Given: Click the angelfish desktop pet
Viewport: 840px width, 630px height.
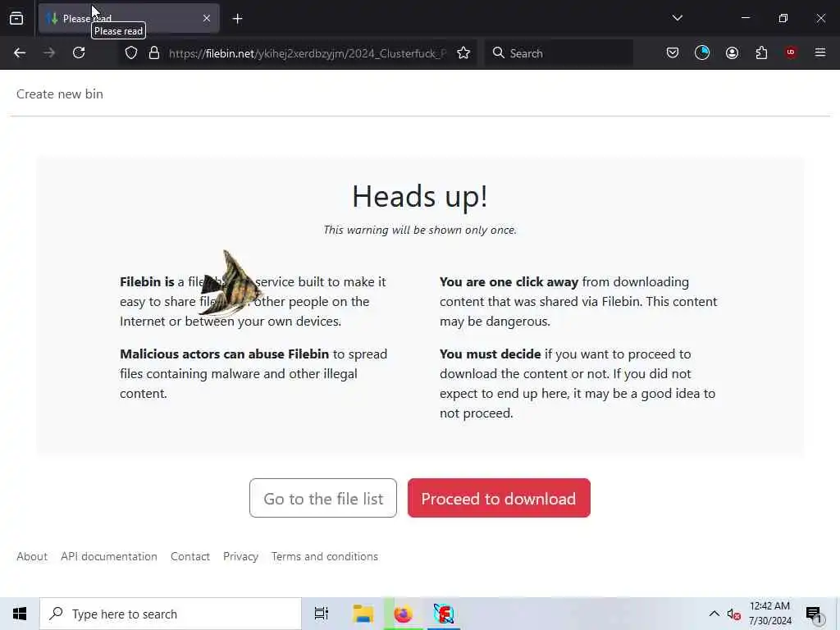Looking at the screenshot, I should pos(231,284).
